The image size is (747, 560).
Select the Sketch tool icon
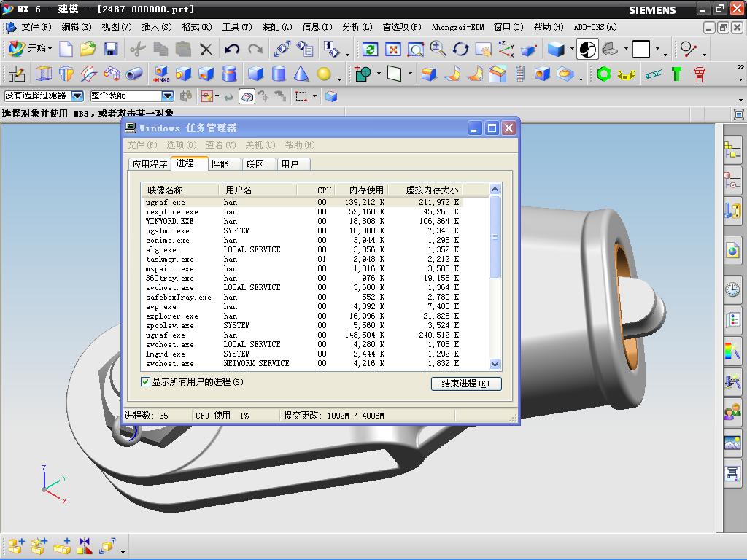point(16,74)
